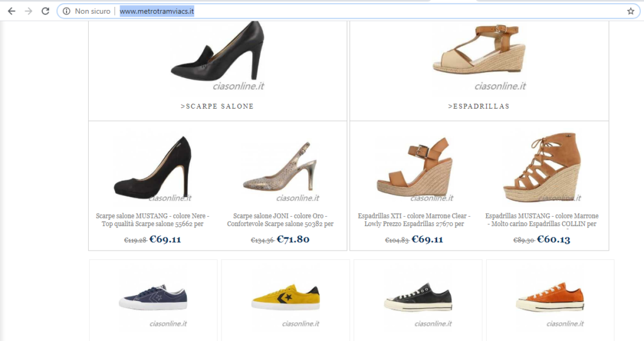The image size is (644, 341).
Task: Open MUSTANG lace-up wedge product image
Action: pyautogui.click(x=541, y=167)
